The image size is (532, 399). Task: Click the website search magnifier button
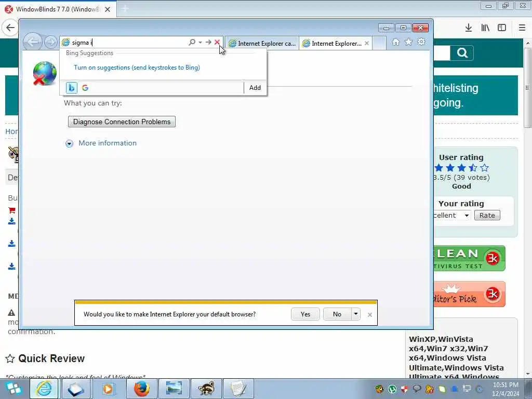[x=462, y=52]
